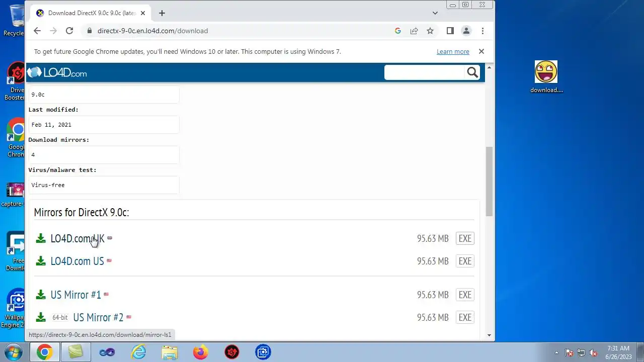The image size is (644, 362).
Task: Click the site security icon in the address bar
Action: pyautogui.click(x=89, y=31)
